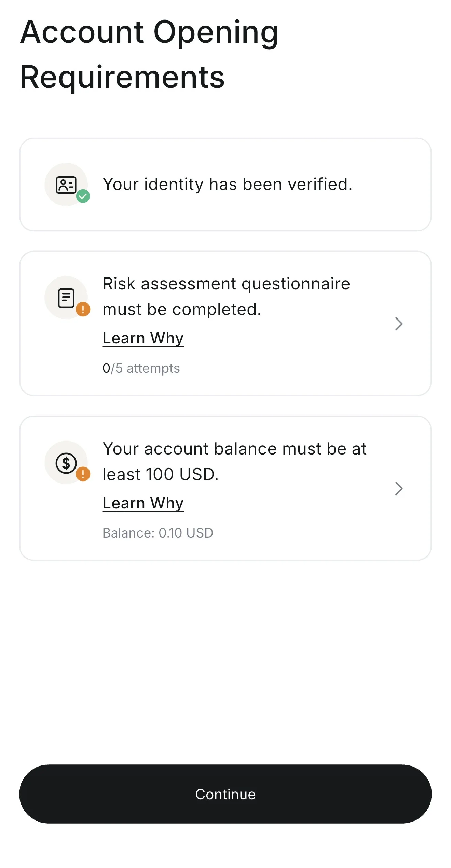Tap the 'Account Opening' title line
This screenshot has width=451, height=868.
pos(149,32)
